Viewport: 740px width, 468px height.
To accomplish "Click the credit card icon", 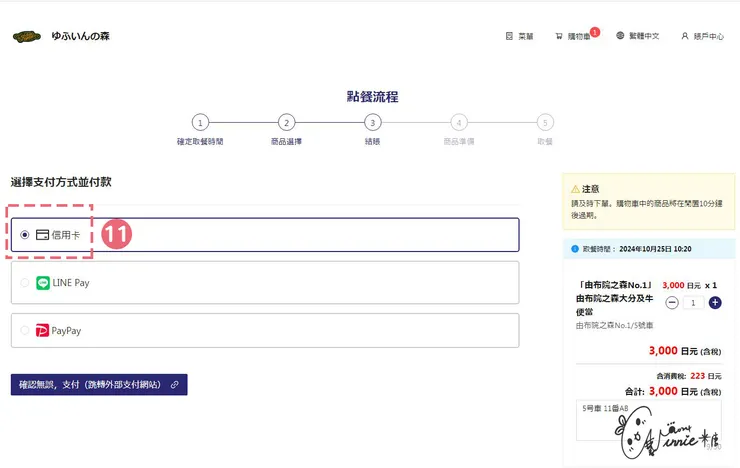I will click(x=42, y=234).
